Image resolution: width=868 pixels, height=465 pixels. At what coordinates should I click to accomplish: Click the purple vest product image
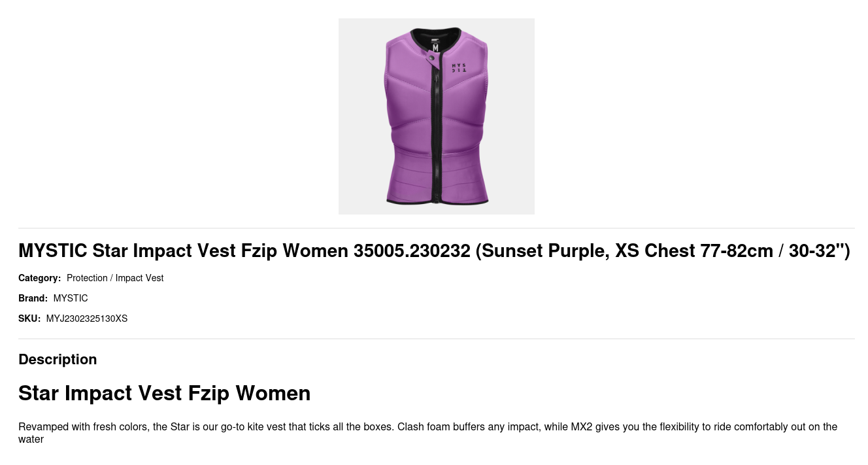click(x=437, y=116)
